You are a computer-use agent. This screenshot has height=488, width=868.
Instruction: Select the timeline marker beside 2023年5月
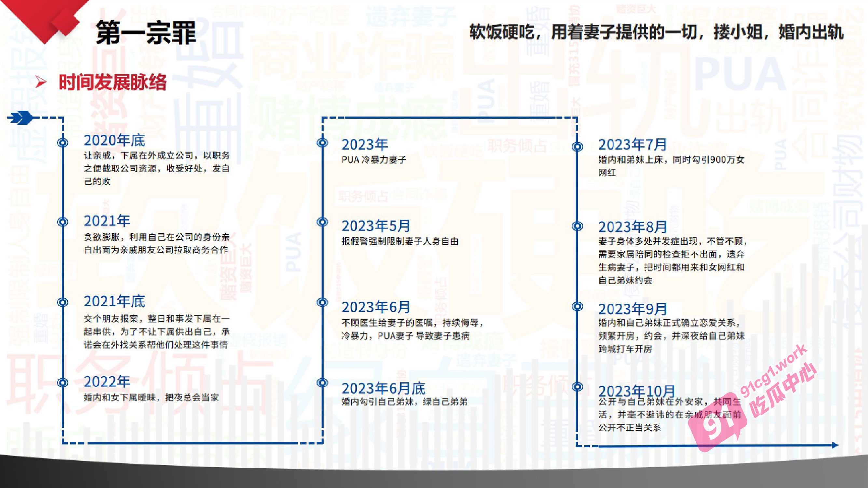[x=323, y=222]
